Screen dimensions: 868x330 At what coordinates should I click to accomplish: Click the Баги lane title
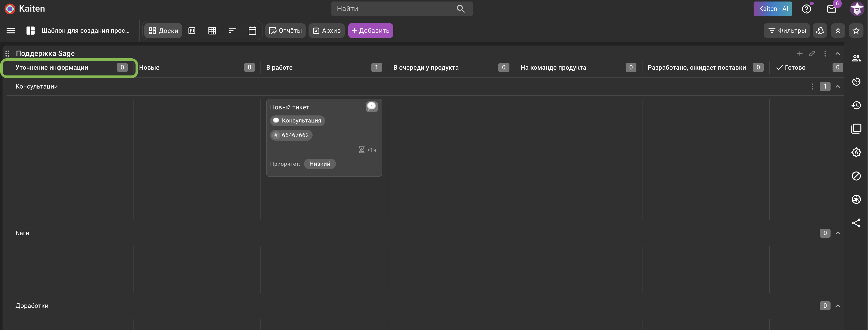(22, 233)
